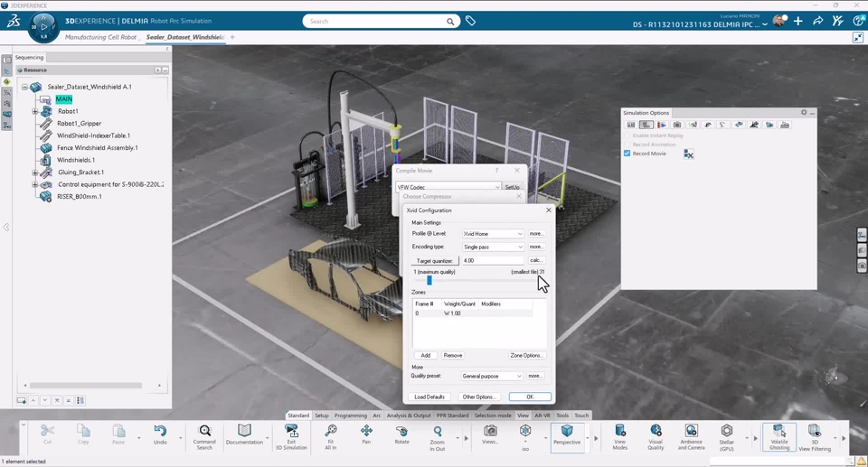Switch to the AR-VR tab

[x=542, y=415]
